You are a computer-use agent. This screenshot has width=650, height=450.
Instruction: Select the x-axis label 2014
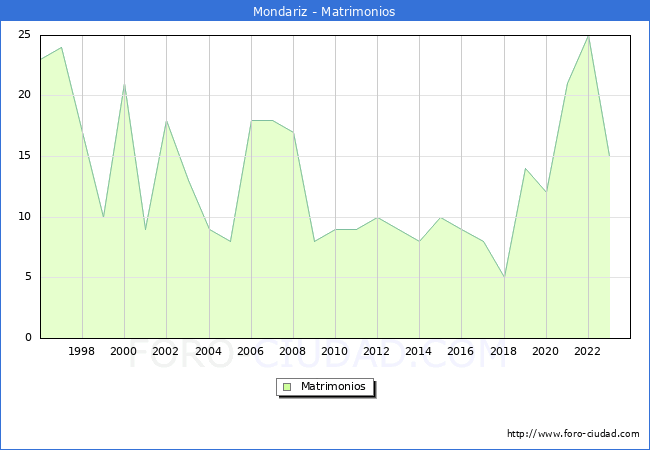tap(419, 351)
